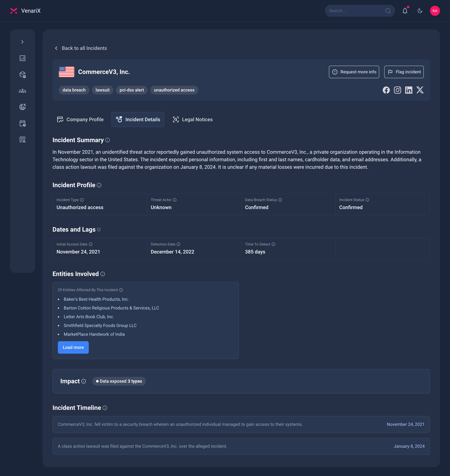Click Unauthorized access incident type value
This screenshot has width=450, height=476.
[80, 207]
